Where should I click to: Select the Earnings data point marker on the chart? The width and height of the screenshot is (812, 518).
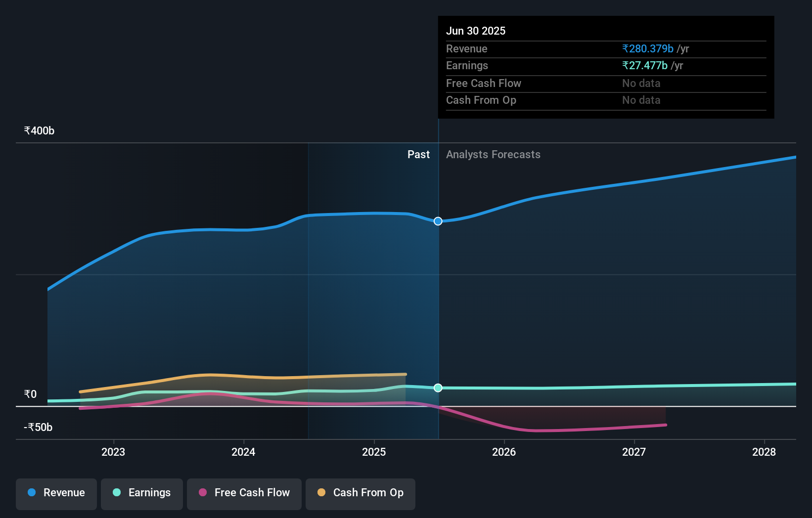tap(438, 388)
